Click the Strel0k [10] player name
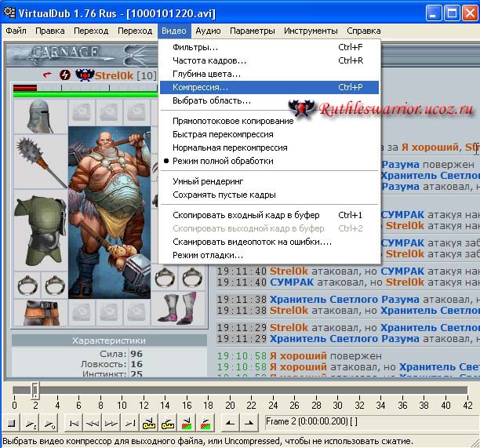The width and height of the screenshot is (480, 448). pyautogui.click(x=125, y=75)
